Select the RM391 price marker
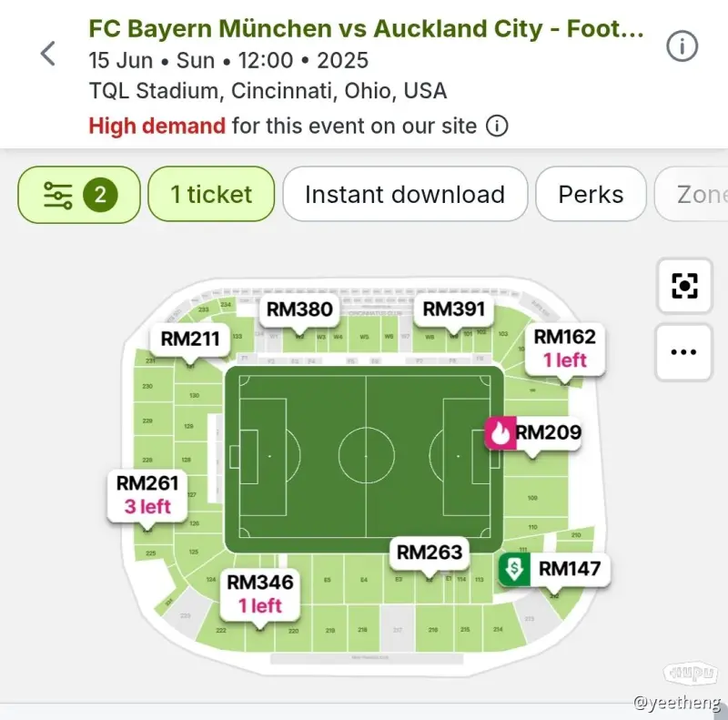Viewport: 728px width, 720px height. click(x=454, y=309)
